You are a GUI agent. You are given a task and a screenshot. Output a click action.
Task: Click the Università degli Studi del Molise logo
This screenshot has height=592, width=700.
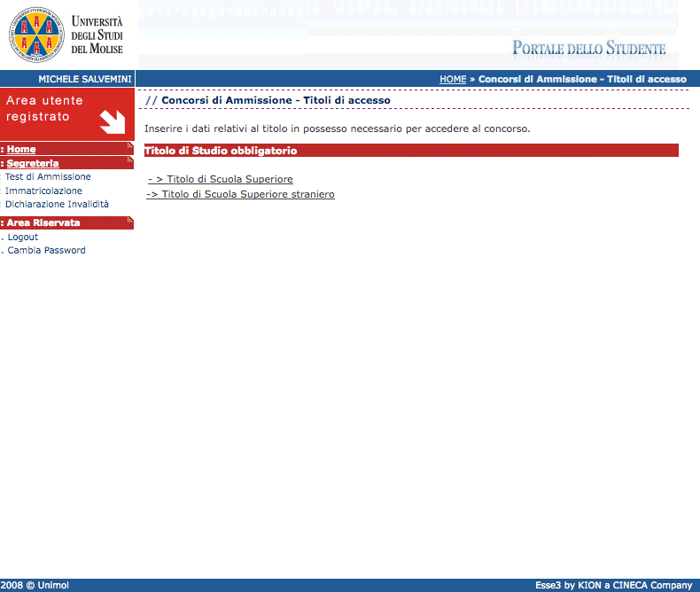coord(66,35)
